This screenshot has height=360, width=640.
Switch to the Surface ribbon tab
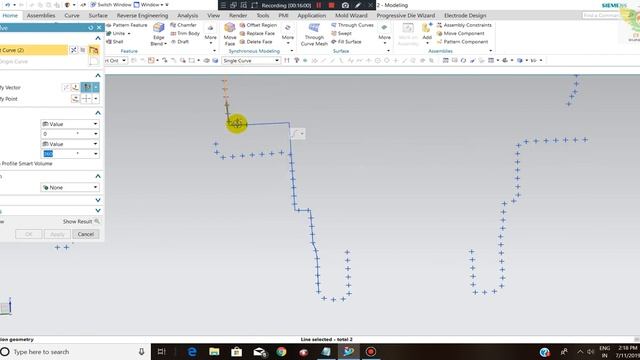98,16
